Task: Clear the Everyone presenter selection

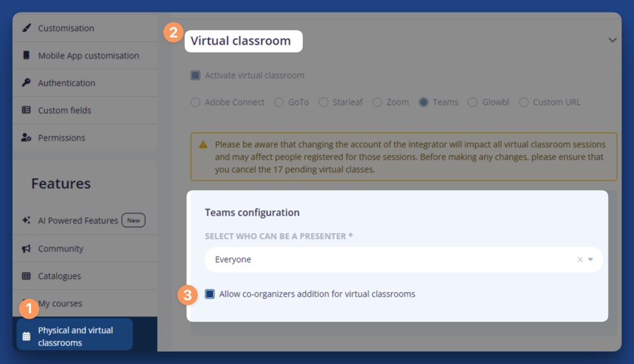Action: (x=580, y=260)
